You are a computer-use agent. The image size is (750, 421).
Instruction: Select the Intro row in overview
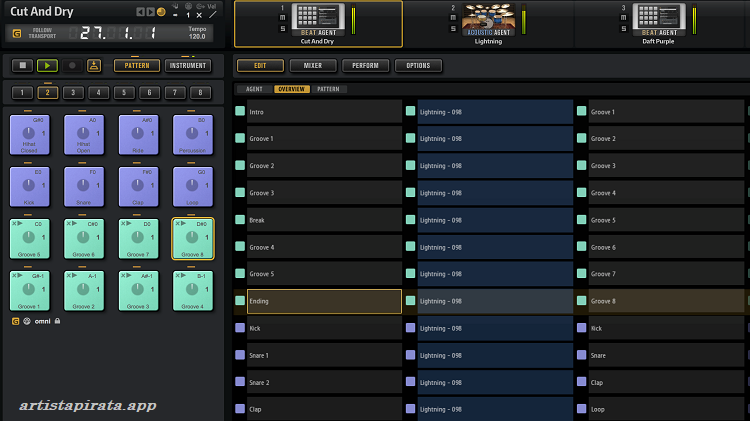(324, 112)
